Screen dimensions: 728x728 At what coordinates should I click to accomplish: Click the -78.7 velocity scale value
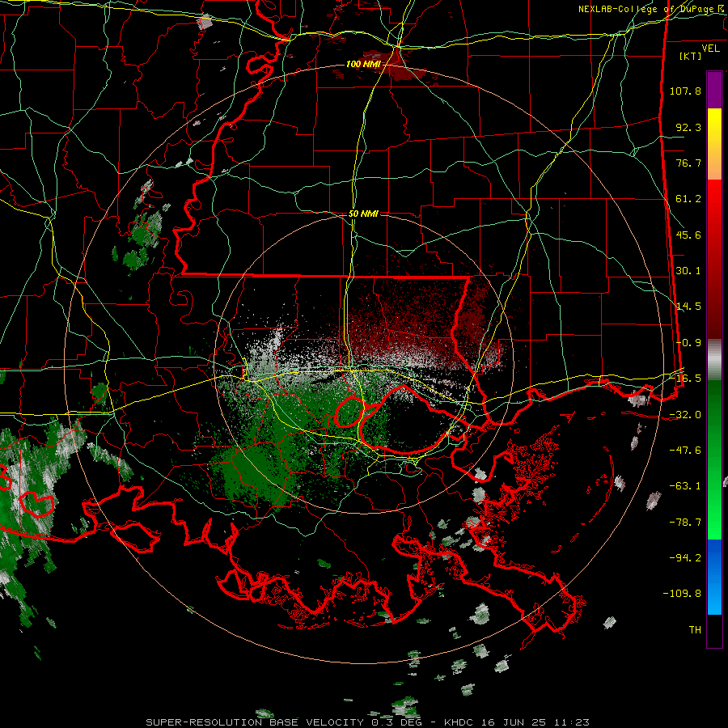pos(685,523)
